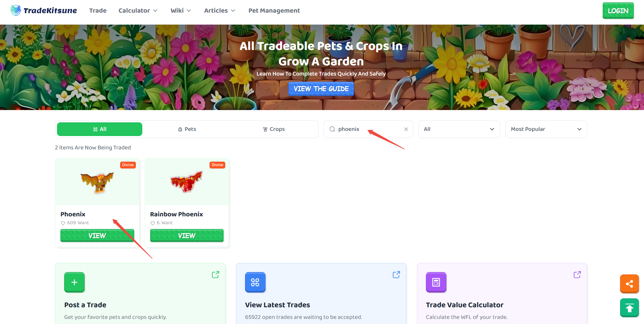Image resolution: width=644 pixels, height=324 pixels.
Task: Click '2 Items Are Now Being Traded' text
Action: pyautogui.click(x=93, y=148)
